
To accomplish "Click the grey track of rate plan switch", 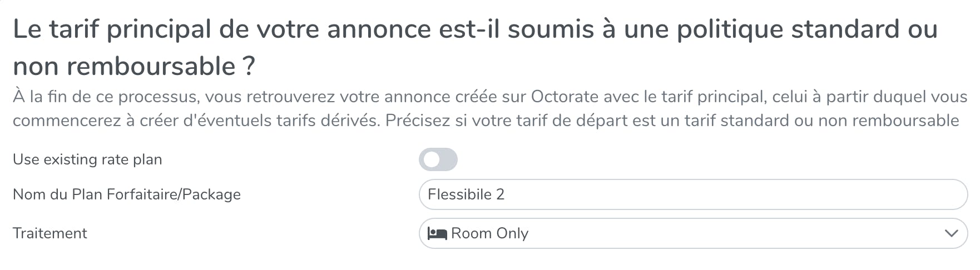I will 449,160.
